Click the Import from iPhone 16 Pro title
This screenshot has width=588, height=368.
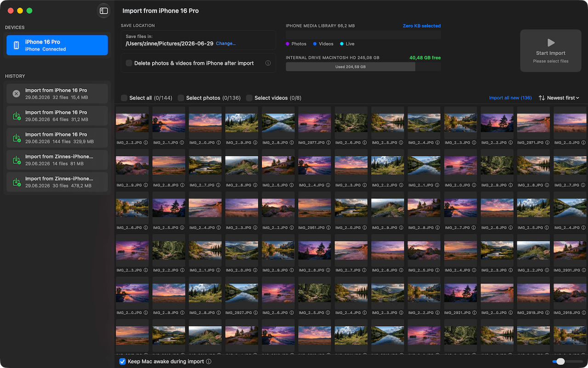point(160,11)
